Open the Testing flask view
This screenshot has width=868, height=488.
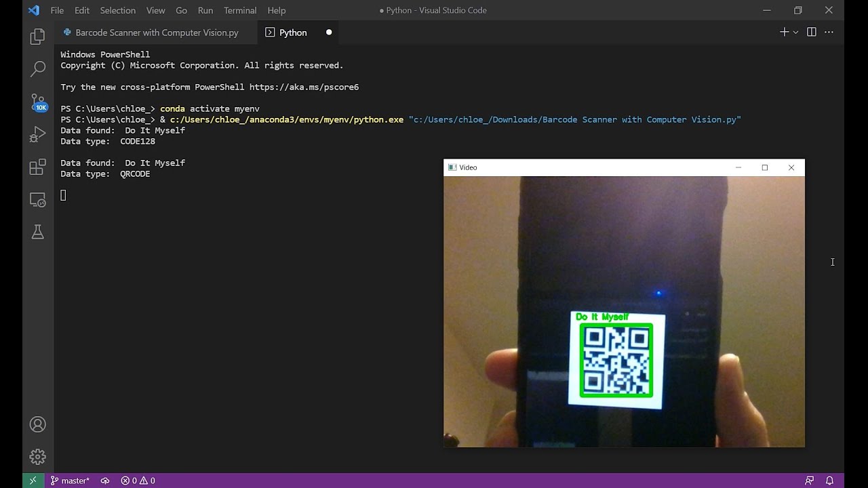[38, 232]
